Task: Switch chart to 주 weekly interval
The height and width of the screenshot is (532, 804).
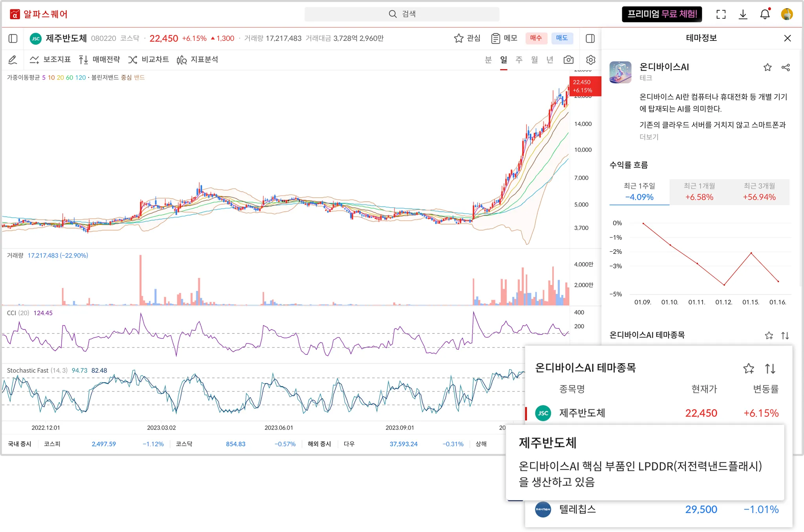Action: click(x=519, y=60)
